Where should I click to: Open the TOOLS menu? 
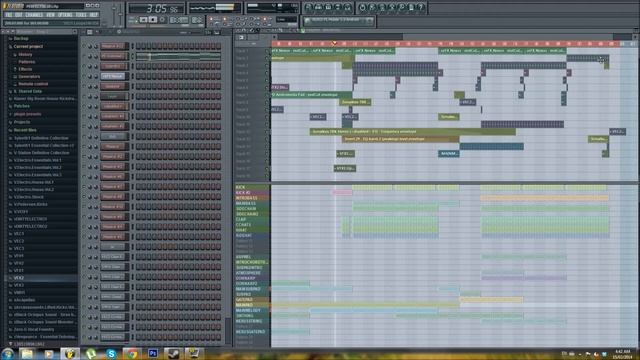[x=81, y=15]
